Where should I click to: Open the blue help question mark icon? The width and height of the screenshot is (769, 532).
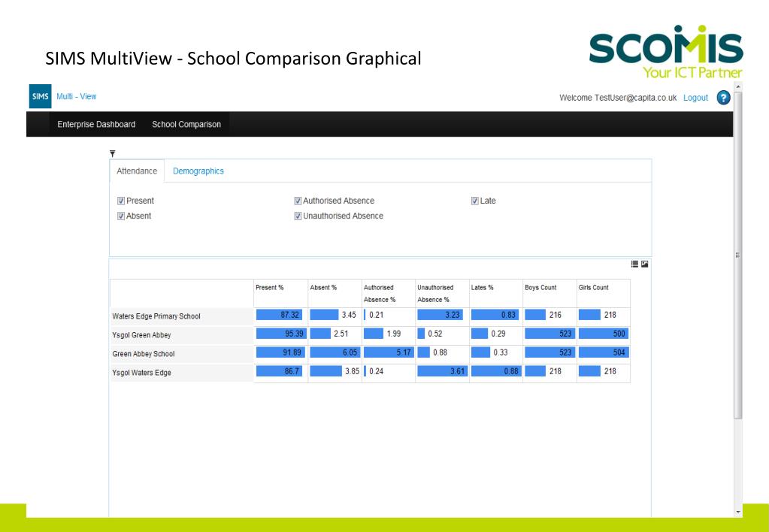[723, 98]
